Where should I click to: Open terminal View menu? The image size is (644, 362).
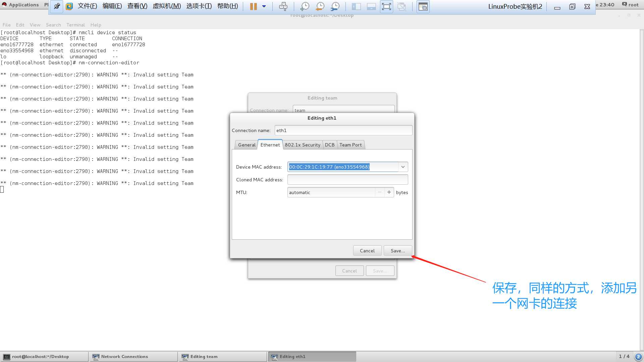pos(35,25)
